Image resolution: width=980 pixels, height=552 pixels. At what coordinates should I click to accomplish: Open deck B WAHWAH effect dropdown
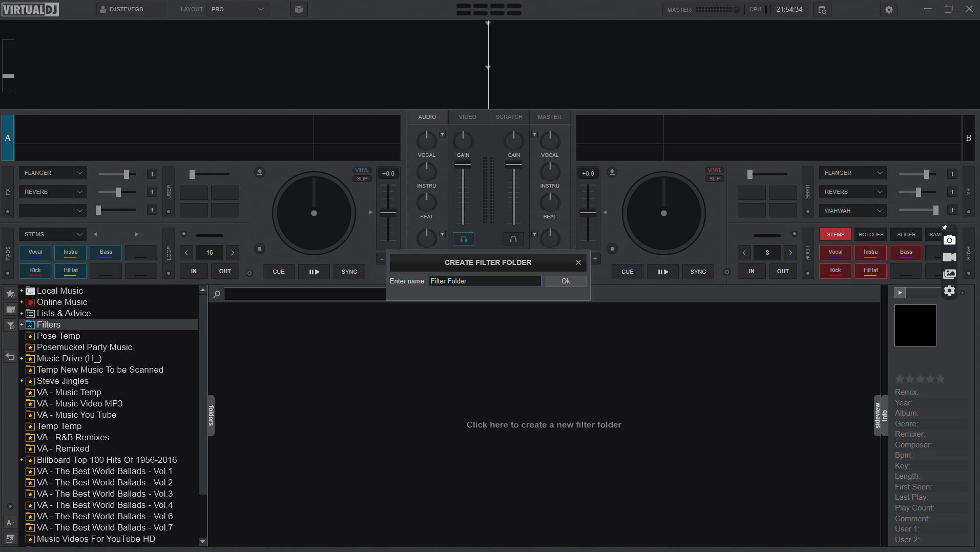click(853, 211)
